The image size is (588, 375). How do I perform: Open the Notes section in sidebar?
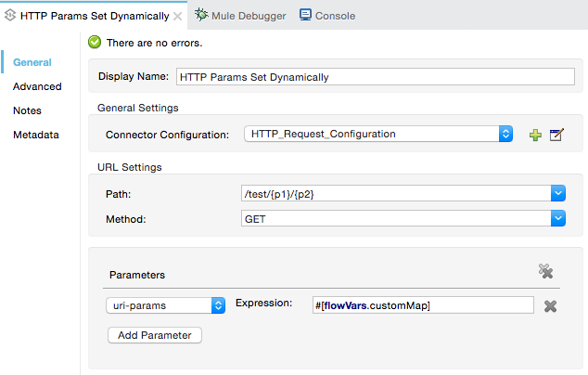click(27, 110)
